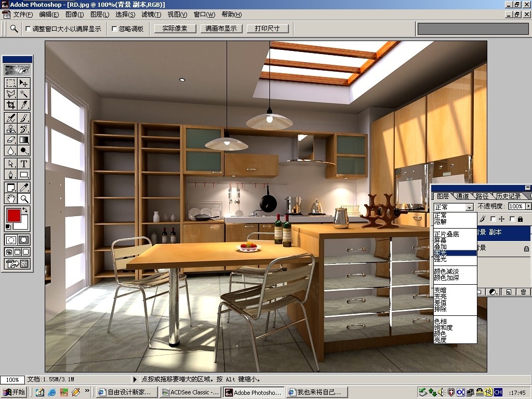Click the 打印尺寸 button

click(268, 29)
